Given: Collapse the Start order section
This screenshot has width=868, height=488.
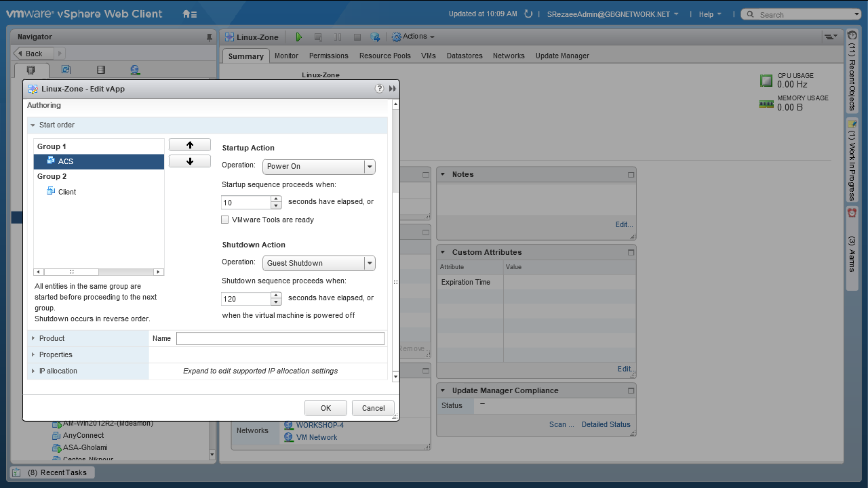Looking at the screenshot, I should click(33, 125).
